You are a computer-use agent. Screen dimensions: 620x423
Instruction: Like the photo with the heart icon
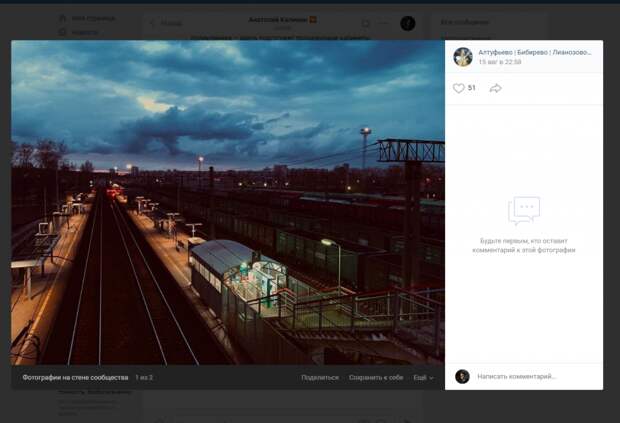[458, 88]
